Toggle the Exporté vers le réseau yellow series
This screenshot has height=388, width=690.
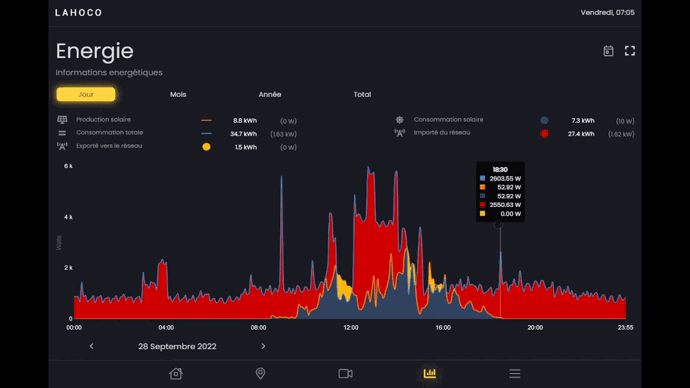206,147
